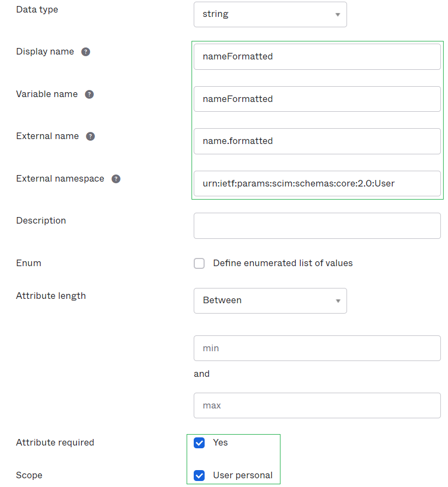The height and width of the screenshot is (487, 448).
Task: Toggle the User personal scope checkbox
Action: 200,476
